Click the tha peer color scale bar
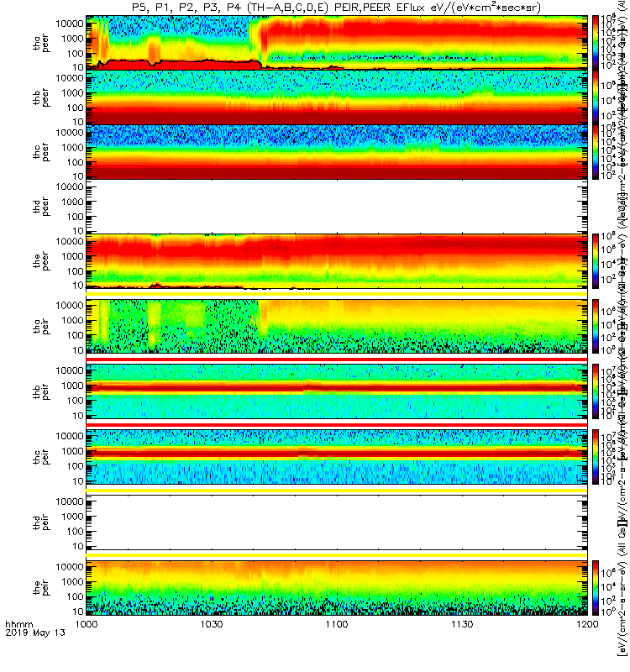This screenshot has height=672, width=630. click(x=596, y=43)
